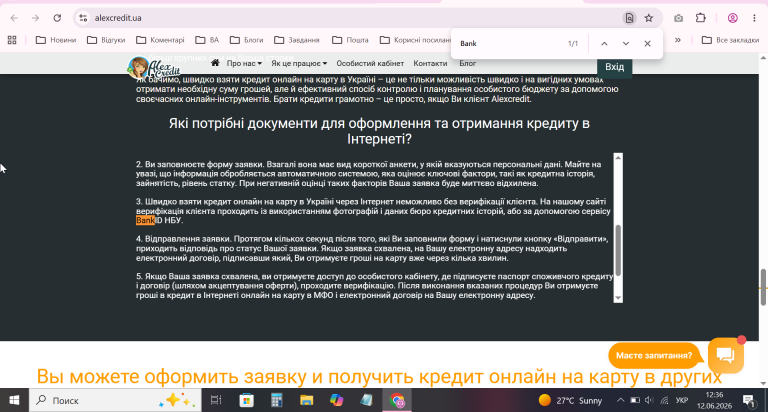
Task: Open the Chrome profile avatar
Action: point(733,18)
